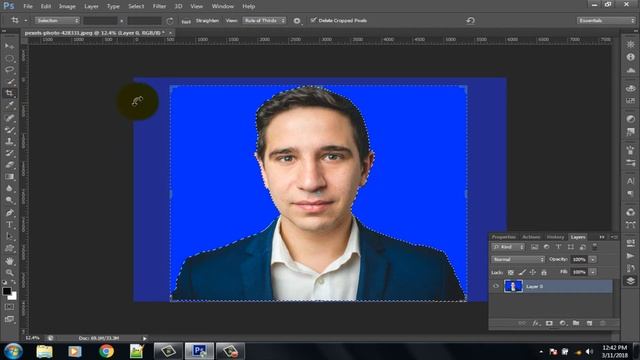This screenshot has height=360, width=640.
Task: Switch to the Actions tab
Action: (531, 237)
